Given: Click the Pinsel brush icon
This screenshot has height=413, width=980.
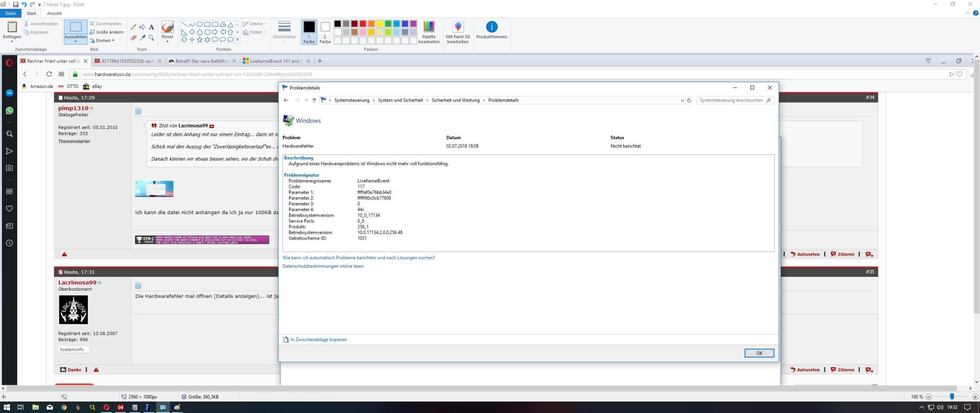Looking at the screenshot, I should (x=167, y=27).
